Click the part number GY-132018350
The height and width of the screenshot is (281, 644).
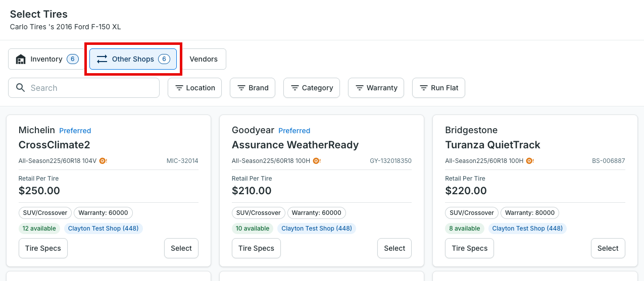(x=390, y=161)
